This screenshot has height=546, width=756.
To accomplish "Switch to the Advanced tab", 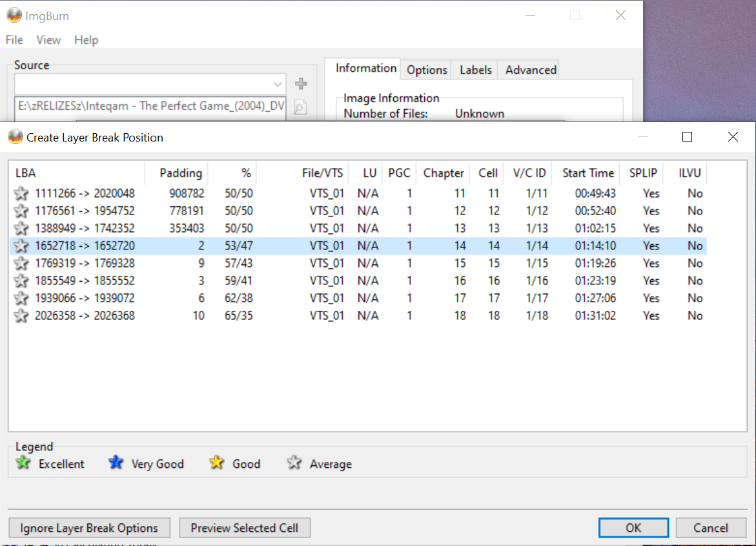I will 531,70.
